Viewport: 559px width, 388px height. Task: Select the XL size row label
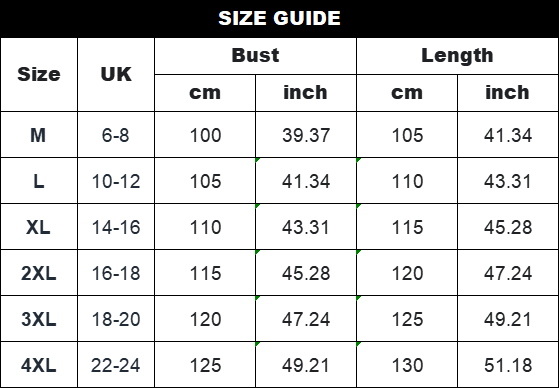click(x=39, y=227)
